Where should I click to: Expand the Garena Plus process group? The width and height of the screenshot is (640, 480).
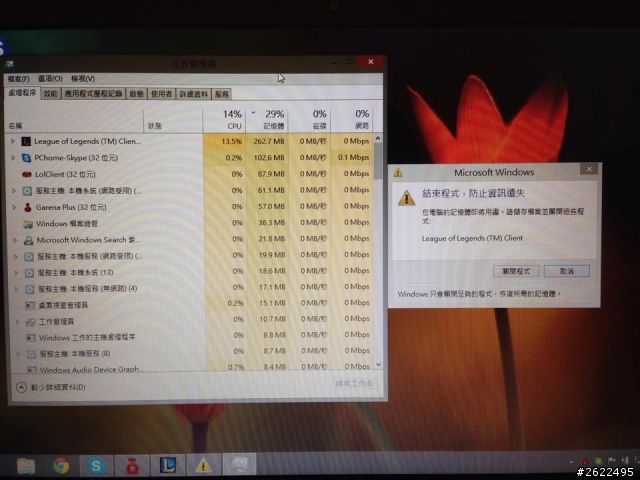[x=14, y=207]
